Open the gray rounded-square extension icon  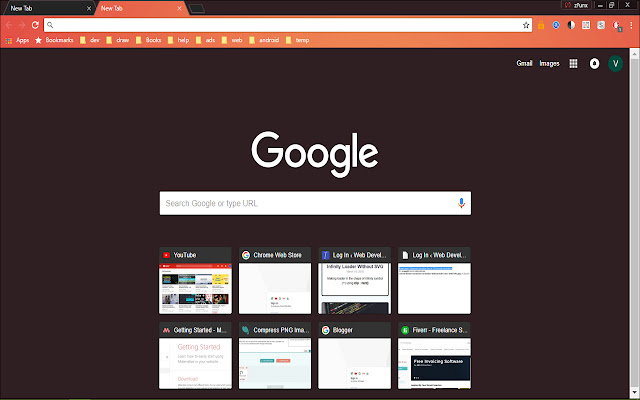(601, 25)
